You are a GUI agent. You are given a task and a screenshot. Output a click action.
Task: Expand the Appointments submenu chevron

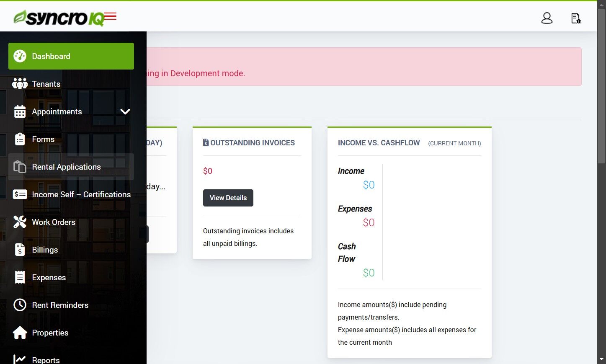click(125, 111)
